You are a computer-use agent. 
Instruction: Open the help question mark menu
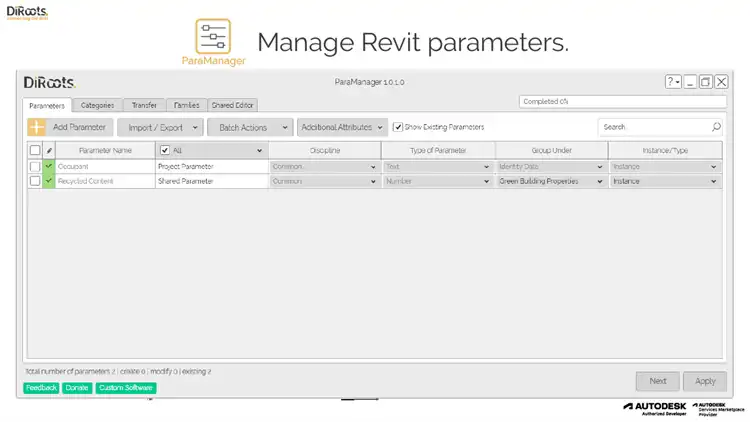[x=673, y=82]
